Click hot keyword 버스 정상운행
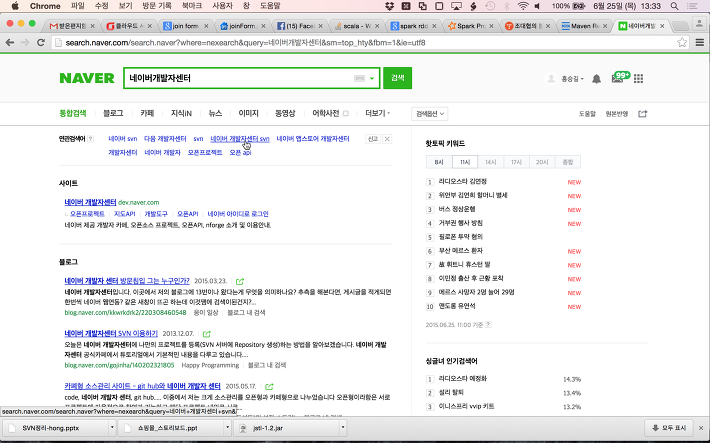 (456, 209)
